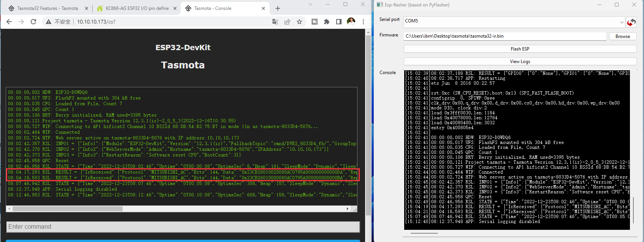Click the share page icon
Viewport: 644px width, 242px height.
coord(287,22)
